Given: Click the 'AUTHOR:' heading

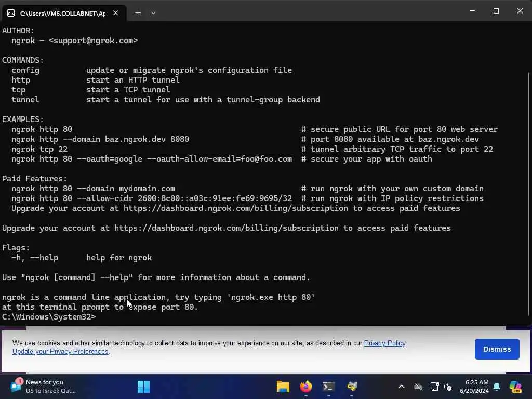Looking at the screenshot, I should tap(18, 31).
